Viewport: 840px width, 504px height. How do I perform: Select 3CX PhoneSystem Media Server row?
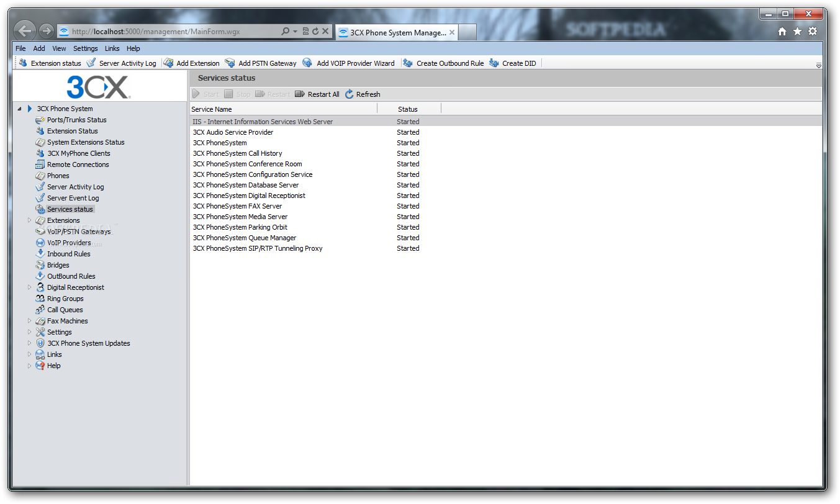point(506,217)
